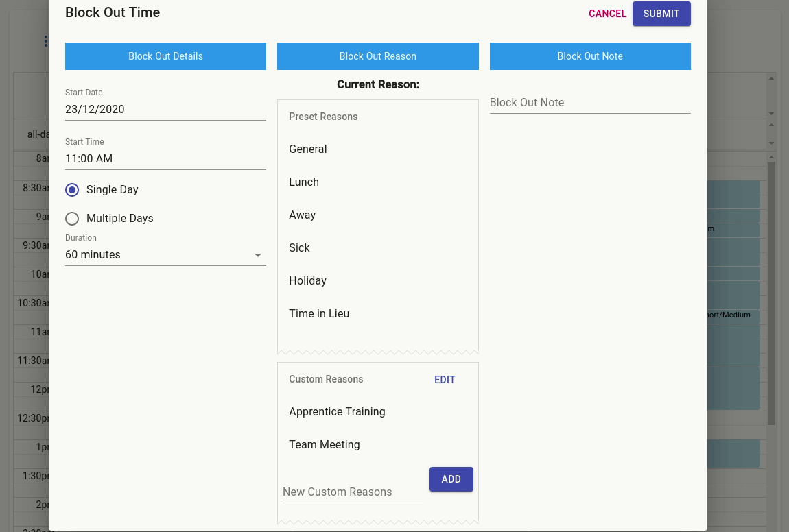The image size is (789, 532).
Task: Click the New Custom Reasons input field
Action: tap(352, 492)
